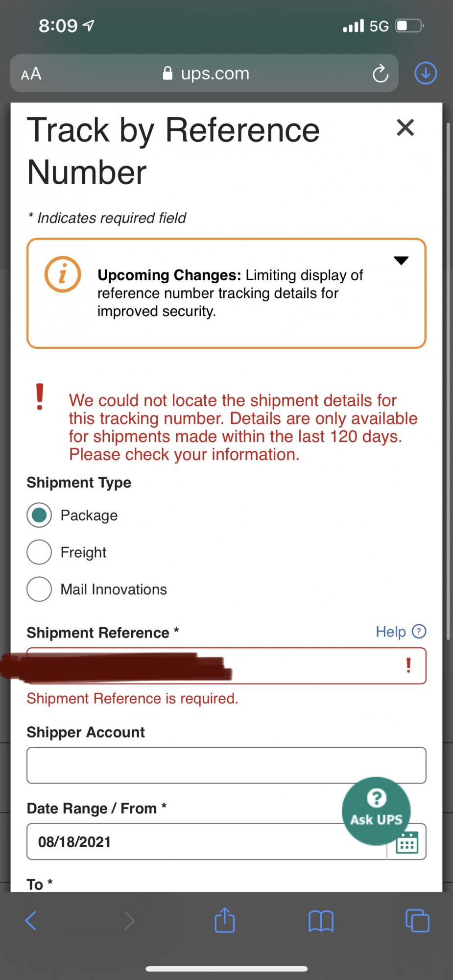The height and width of the screenshot is (980, 453).
Task: Select the Package shipment type
Action: point(39,515)
